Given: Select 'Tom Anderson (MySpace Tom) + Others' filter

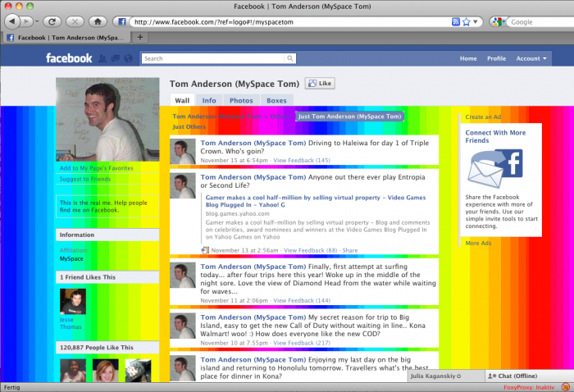Looking at the screenshot, I should coord(231,116).
